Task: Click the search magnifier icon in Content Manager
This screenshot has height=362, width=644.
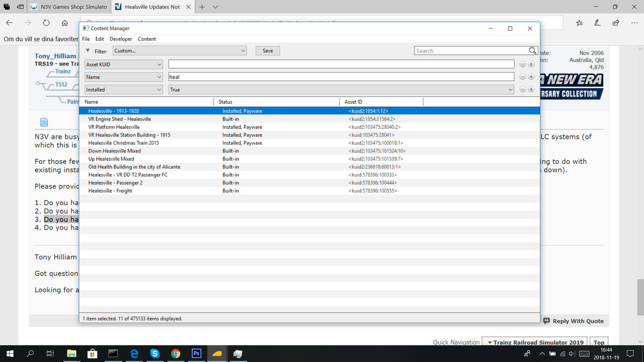Action: tap(533, 51)
